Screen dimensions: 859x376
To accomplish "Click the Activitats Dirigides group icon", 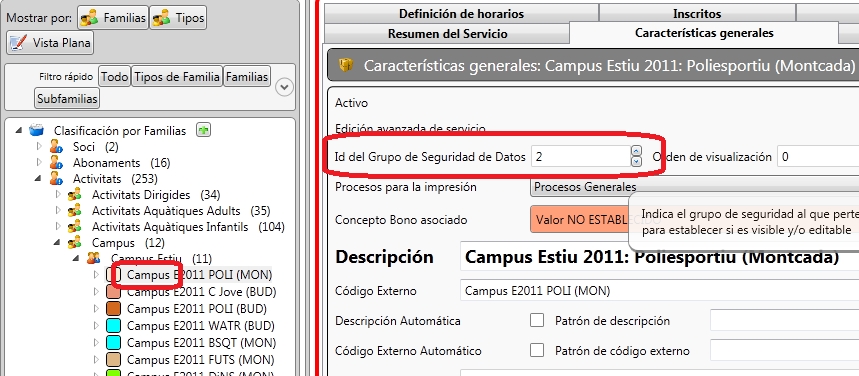I will (75, 195).
